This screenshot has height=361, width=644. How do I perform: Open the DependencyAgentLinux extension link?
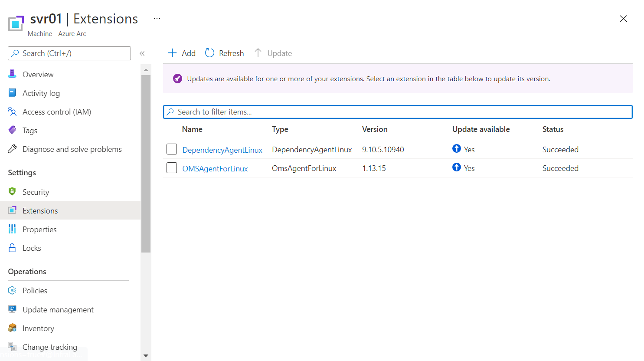point(222,150)
